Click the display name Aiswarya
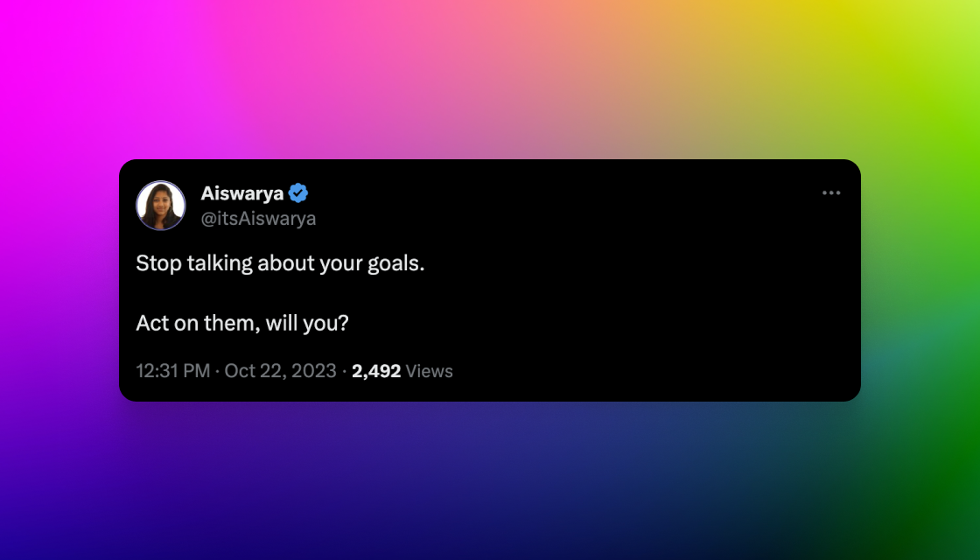This screenshot has height=560, width=980. click(241, 193)
